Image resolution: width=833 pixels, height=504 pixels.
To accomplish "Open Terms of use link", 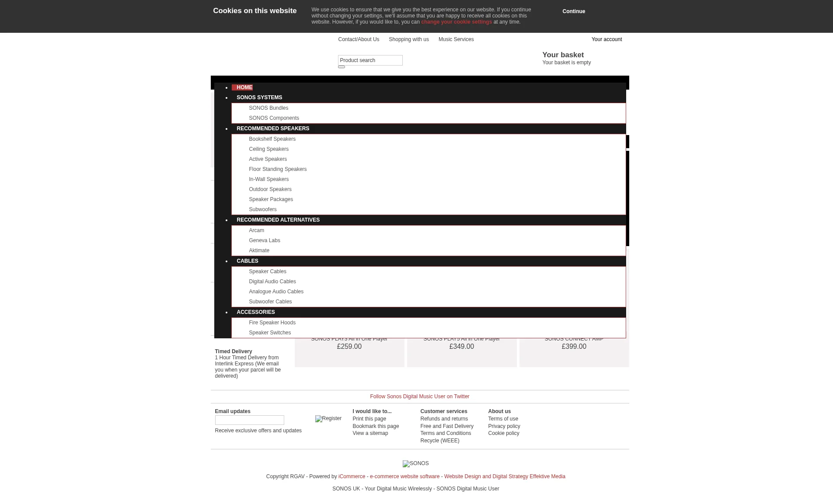I will pyautogui.click(x=503, y=419).
